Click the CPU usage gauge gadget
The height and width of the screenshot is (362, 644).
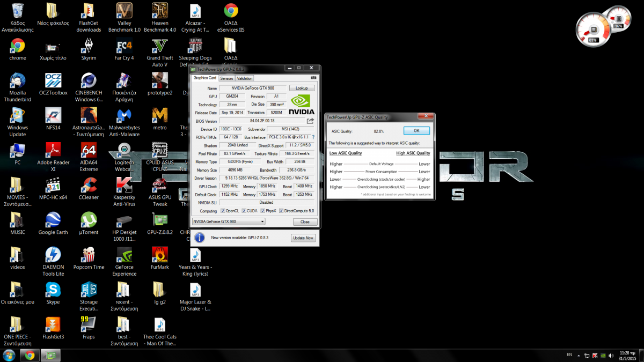point(594,29)
